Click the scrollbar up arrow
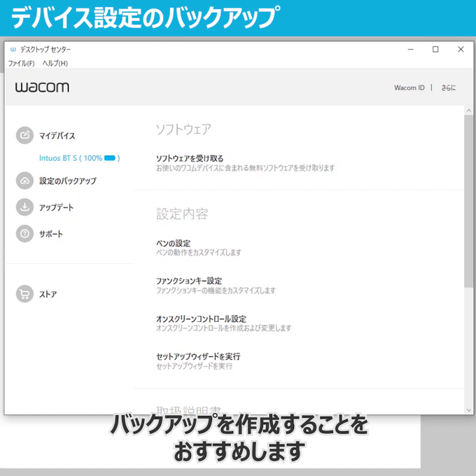Viewport: 476px width, 476px height. click(469, 111)
